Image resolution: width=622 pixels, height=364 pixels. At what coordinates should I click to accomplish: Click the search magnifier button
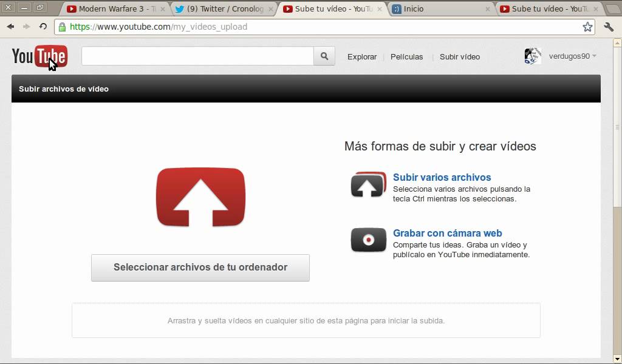(x=324, y=56)
